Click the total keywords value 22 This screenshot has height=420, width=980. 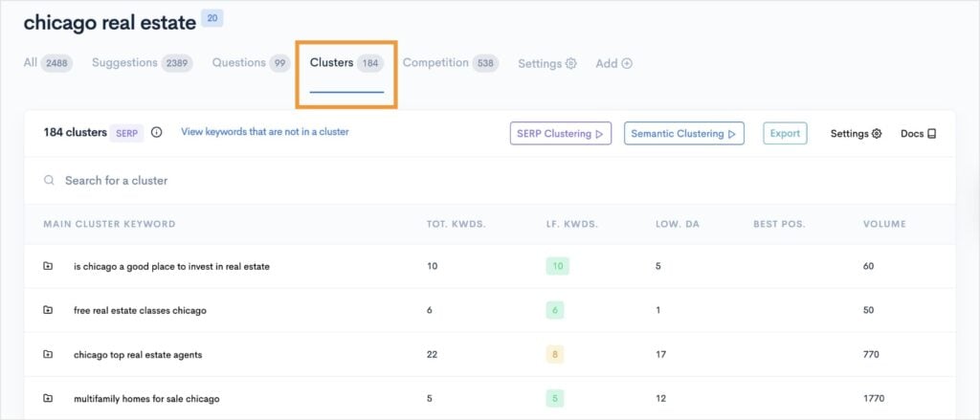(x=432, y=354)
